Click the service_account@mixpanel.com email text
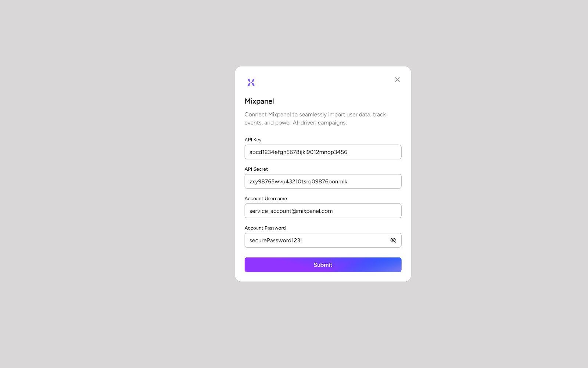 point(291,211)
